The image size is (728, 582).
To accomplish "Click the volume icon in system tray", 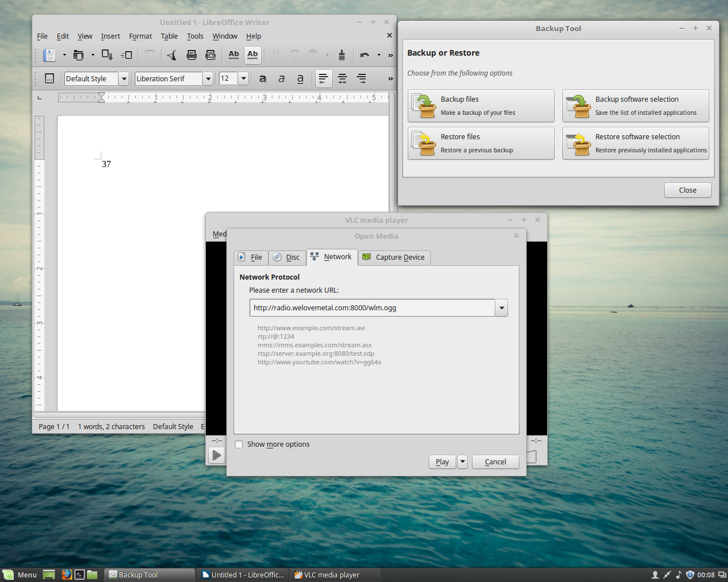I will 679,575.
